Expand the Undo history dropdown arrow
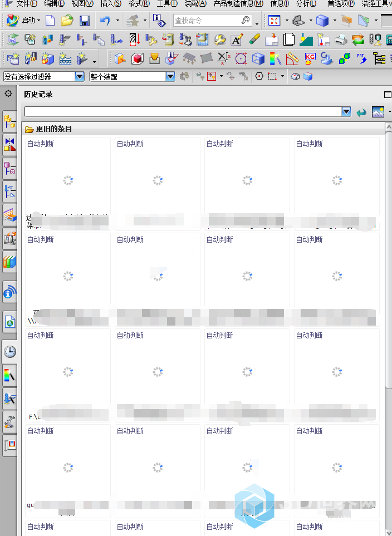 [x=117, y=21]
